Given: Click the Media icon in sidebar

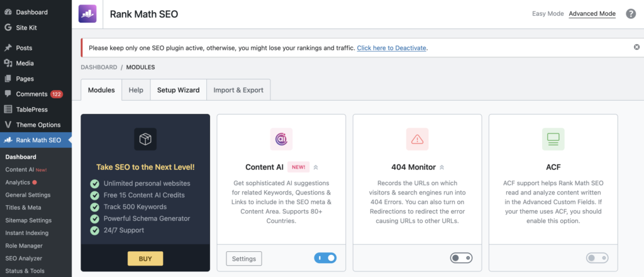Looking at the screenshot, I should (8, 64).
